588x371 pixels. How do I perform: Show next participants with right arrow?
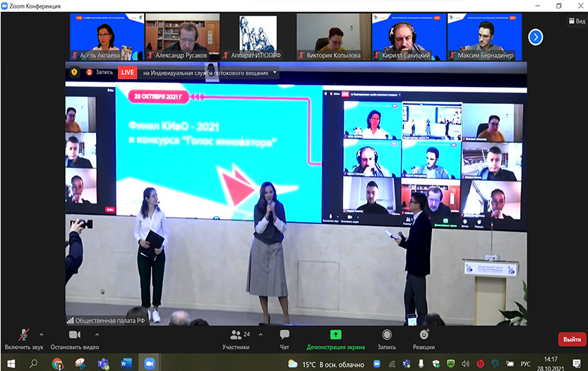pos(536,37)
